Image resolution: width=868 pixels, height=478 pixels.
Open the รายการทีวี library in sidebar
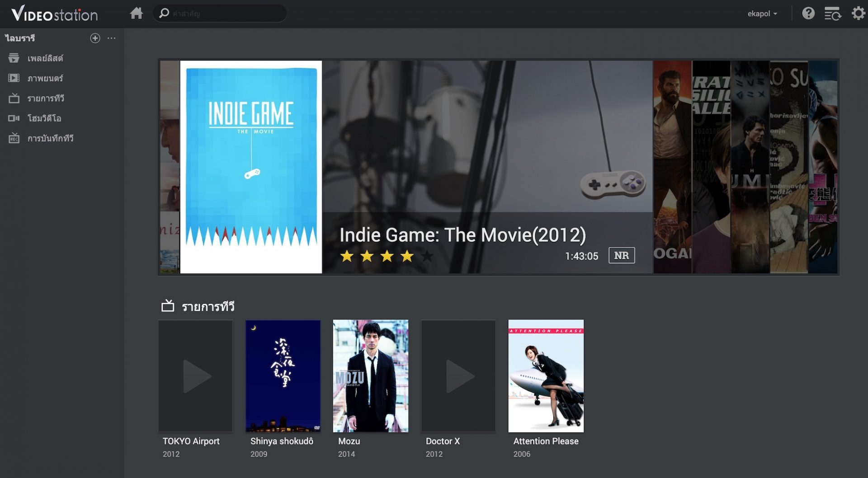(x=45, y=98)
